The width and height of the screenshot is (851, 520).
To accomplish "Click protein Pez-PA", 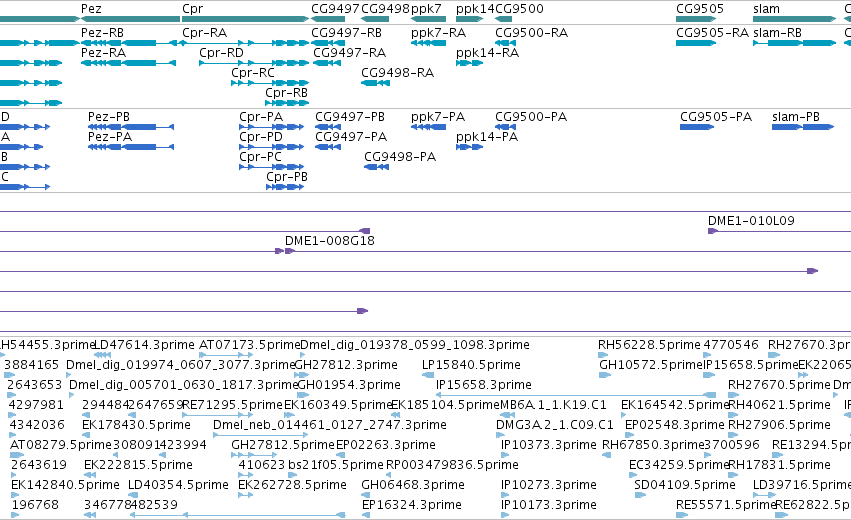I will coord(110,137).
